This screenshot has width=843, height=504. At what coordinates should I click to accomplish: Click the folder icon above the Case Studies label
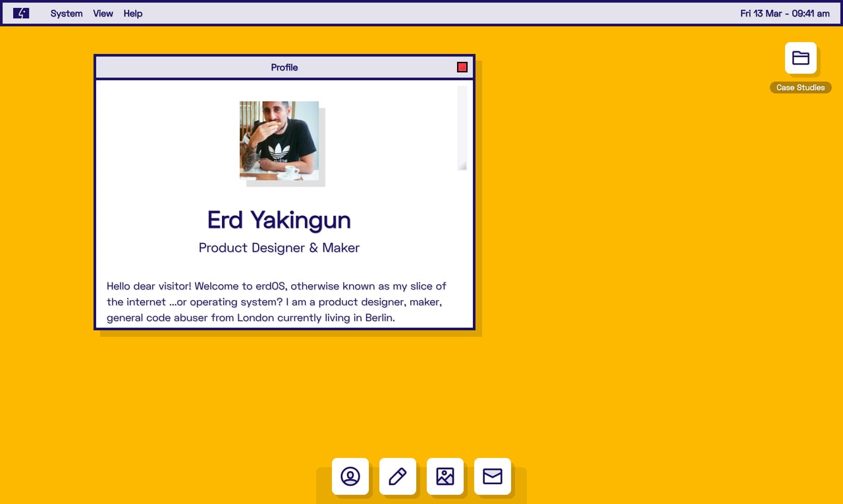[x=801, y=57]
